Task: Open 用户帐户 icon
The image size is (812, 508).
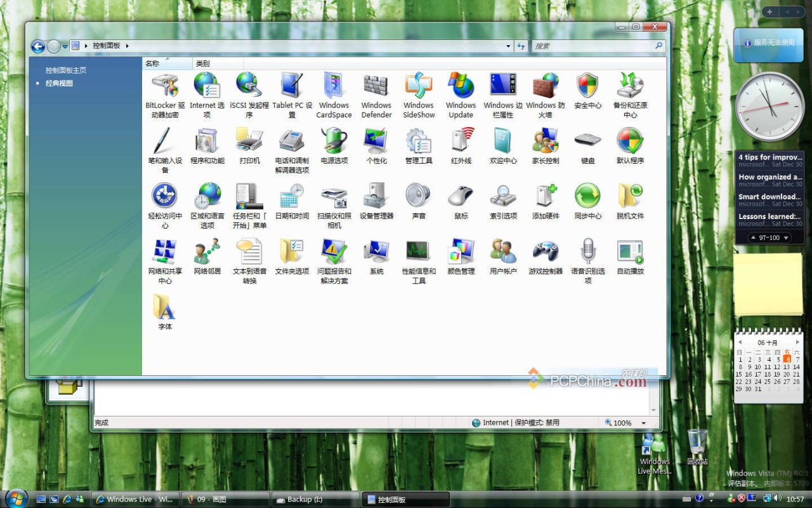Action: (503, 251)
